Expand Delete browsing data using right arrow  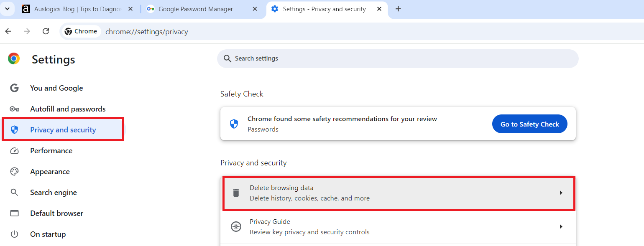[x=561, y=193]
